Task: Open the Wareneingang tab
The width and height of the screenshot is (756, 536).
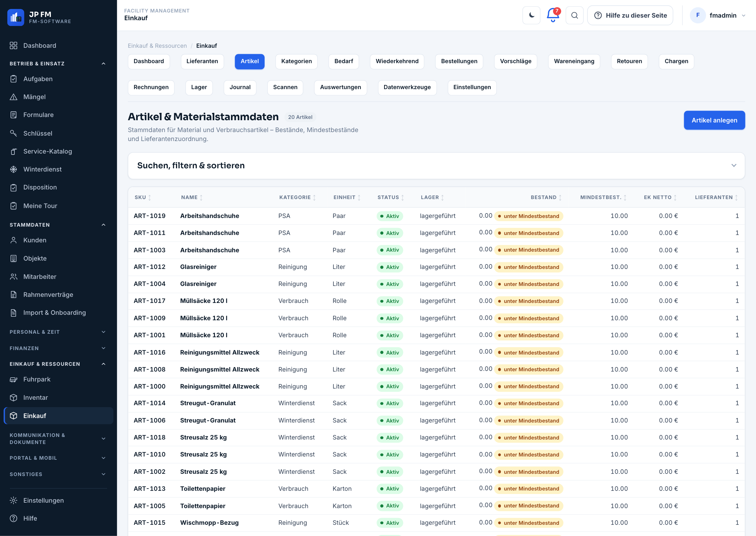Action: coord(574,61)
